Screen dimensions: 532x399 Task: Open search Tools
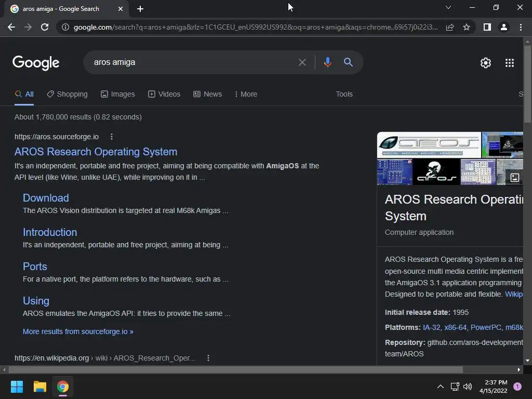tap(344, 95)
